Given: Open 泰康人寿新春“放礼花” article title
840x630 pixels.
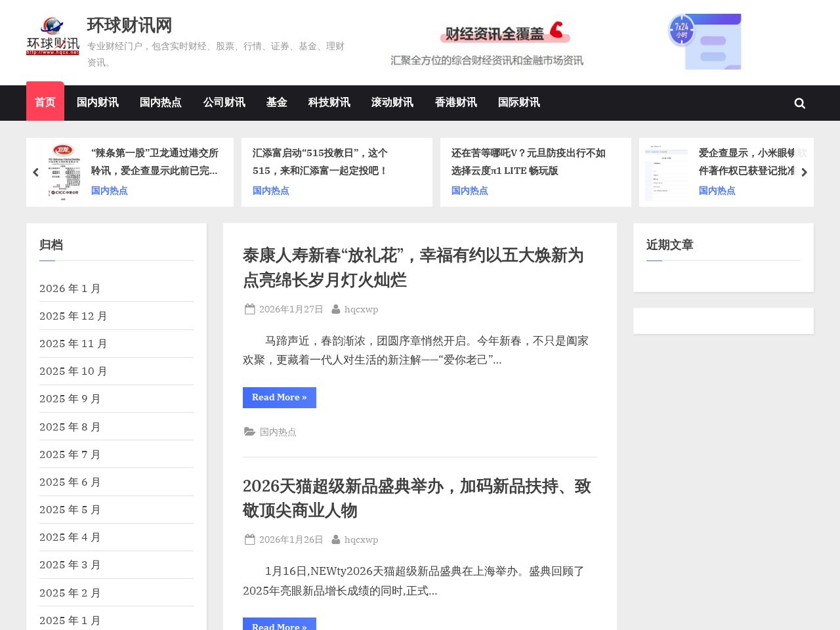Looking at the screenshot, I should tap(413, 267).
